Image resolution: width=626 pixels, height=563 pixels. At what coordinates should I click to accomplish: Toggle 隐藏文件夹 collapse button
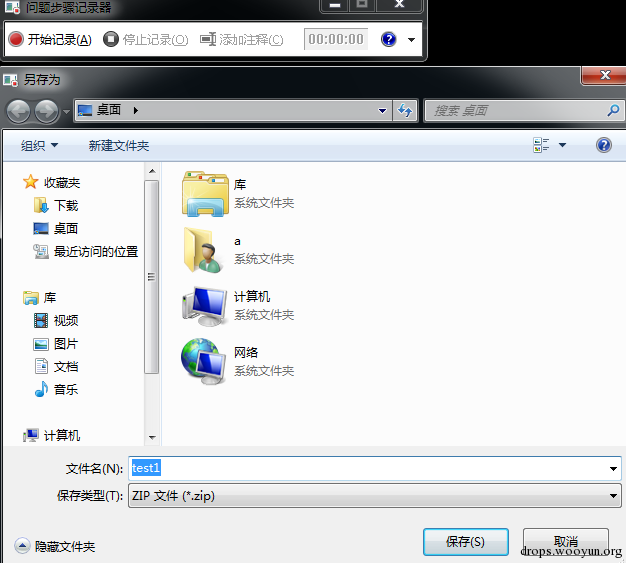click(x=22, y=545)
